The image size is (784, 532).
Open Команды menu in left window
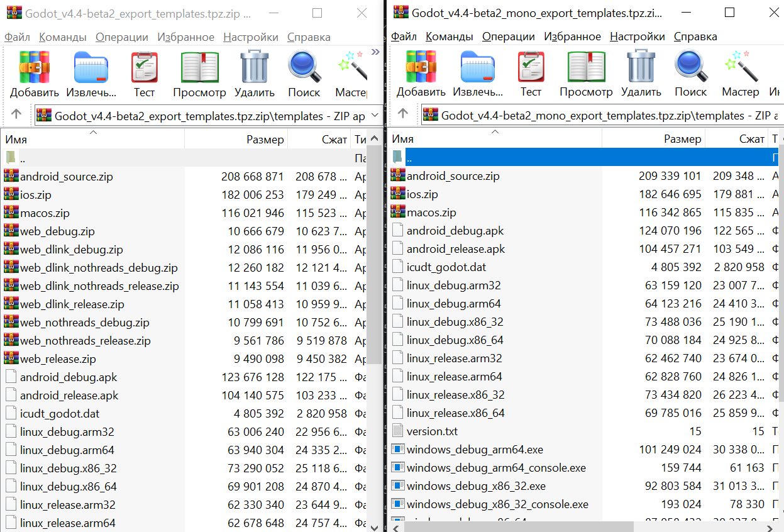63,37
